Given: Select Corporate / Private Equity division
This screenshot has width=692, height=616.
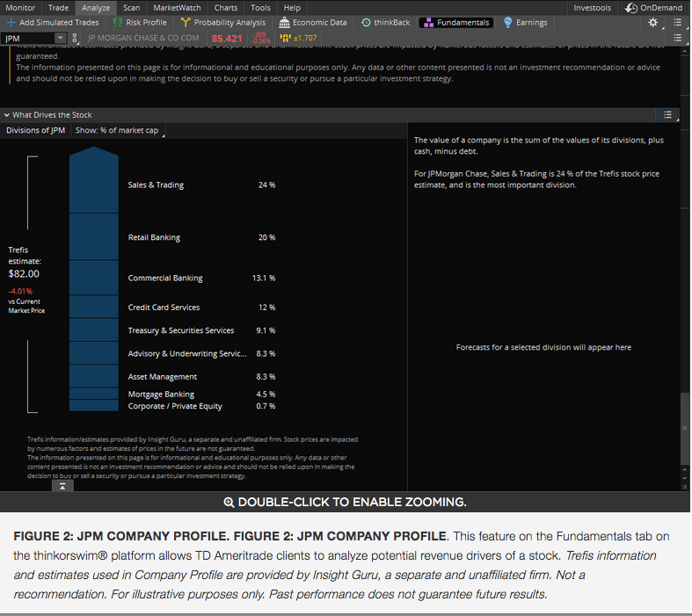Looking at the screenshot, I should click(175, 406).
